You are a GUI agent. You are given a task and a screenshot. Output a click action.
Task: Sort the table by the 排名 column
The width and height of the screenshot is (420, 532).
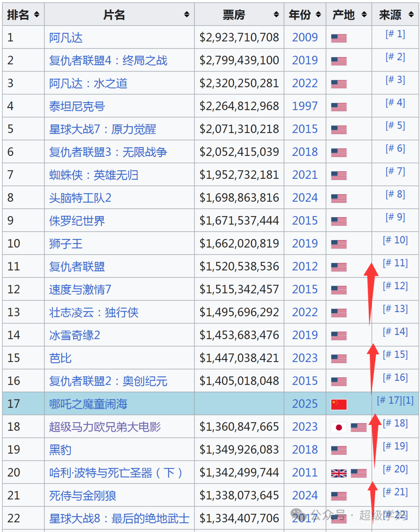37,15
